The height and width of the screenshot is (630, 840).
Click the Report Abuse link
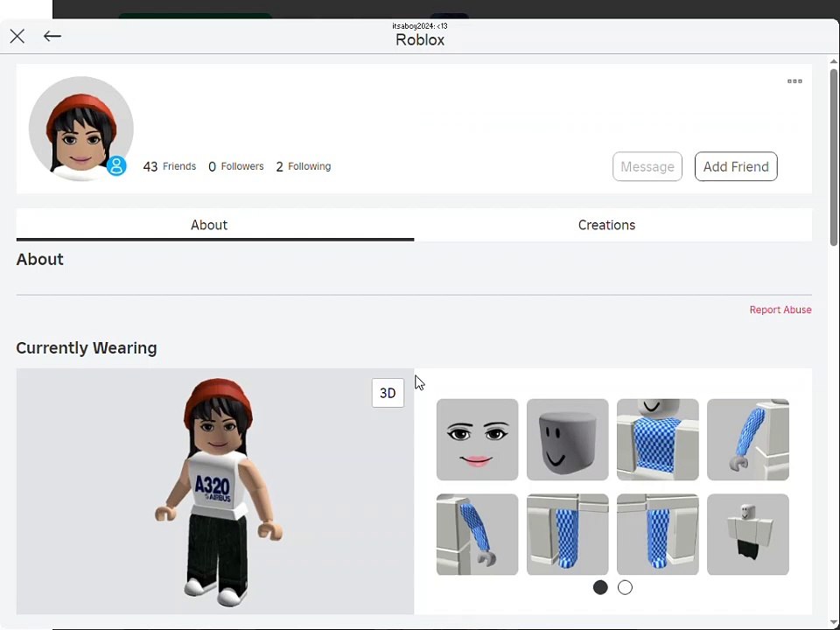780,310
